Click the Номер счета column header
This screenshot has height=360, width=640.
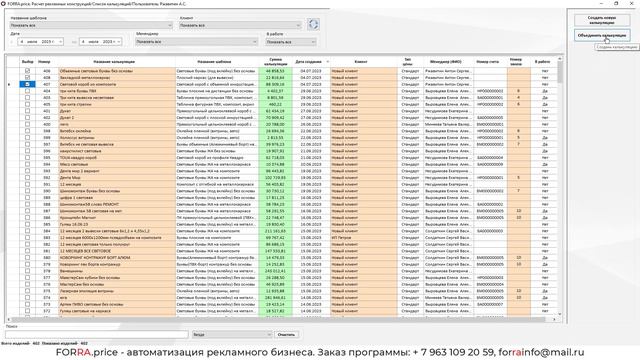(487, 62)
